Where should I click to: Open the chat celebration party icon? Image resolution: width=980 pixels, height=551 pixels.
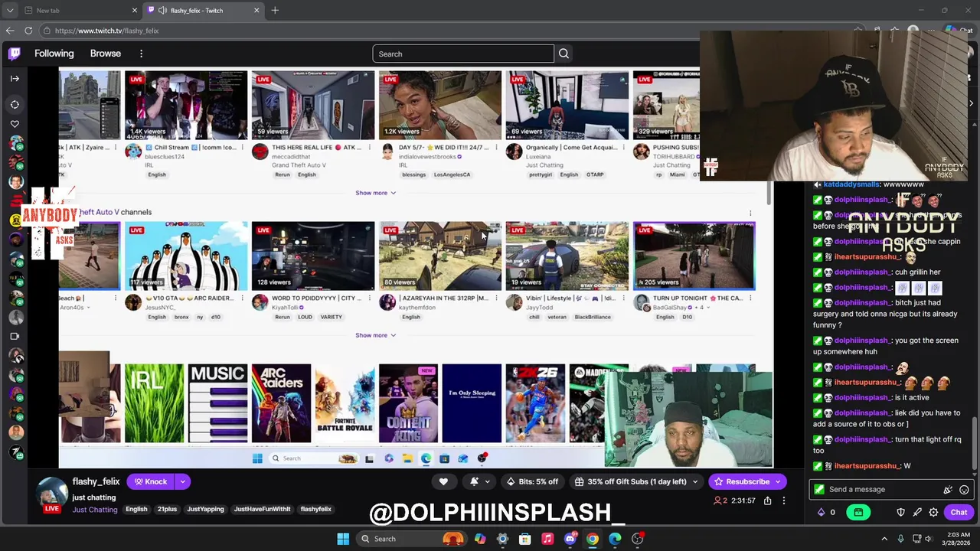(948, 490)
